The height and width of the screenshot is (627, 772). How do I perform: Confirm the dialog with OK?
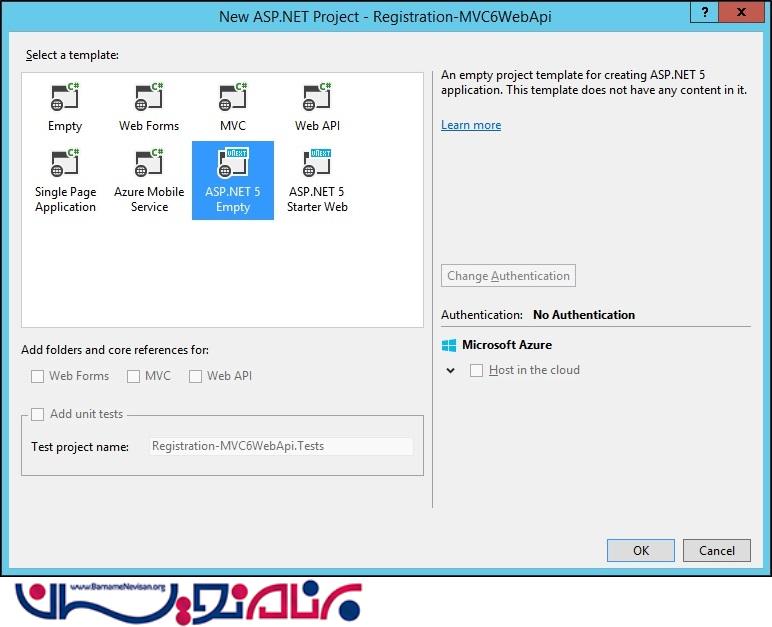click(x=641, y=550)
